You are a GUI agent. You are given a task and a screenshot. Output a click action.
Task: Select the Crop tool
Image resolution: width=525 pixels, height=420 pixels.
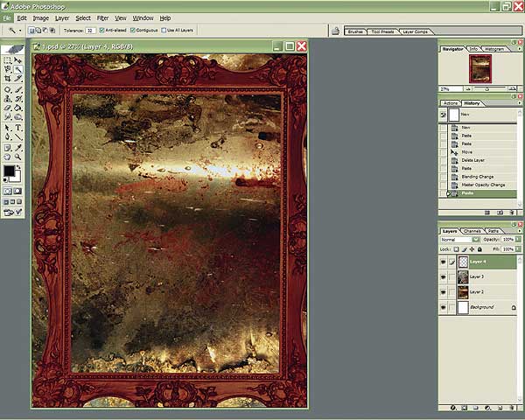7,79
